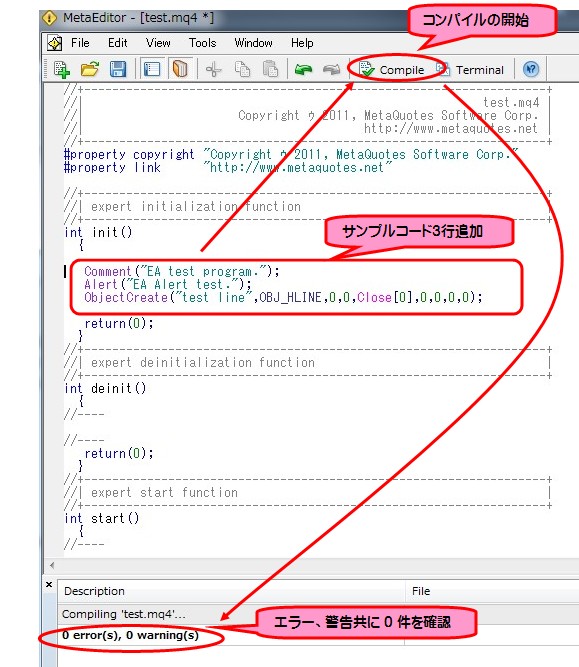Open the View menu
Screen dimensions: 579x667
[158, 43]
